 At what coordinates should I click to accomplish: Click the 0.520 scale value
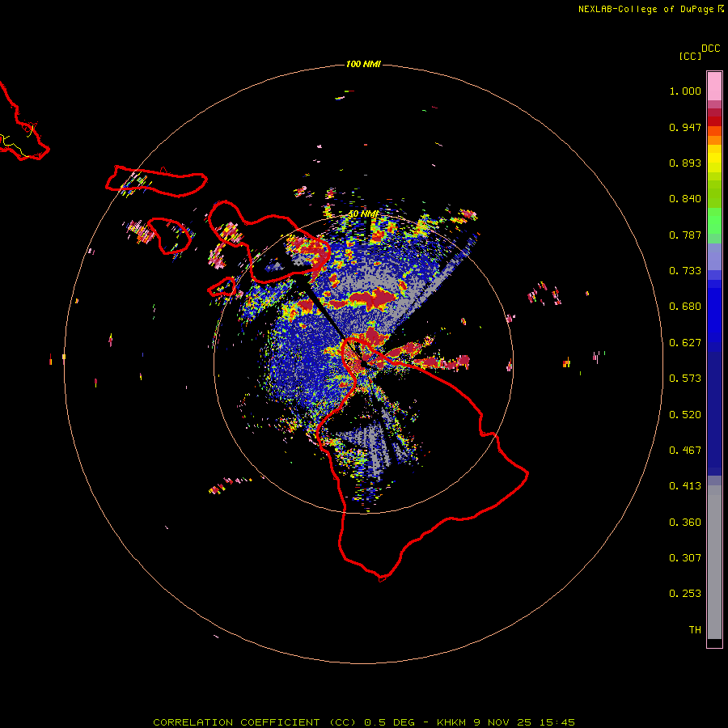click(x=685, y=415)
